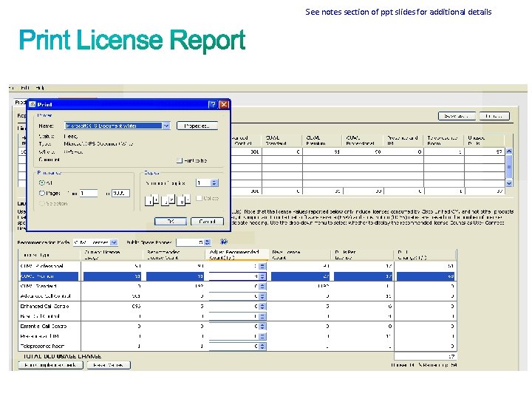The image size is (532, 399).
Task: Open the Edit menu
Action: coord(25,88)
